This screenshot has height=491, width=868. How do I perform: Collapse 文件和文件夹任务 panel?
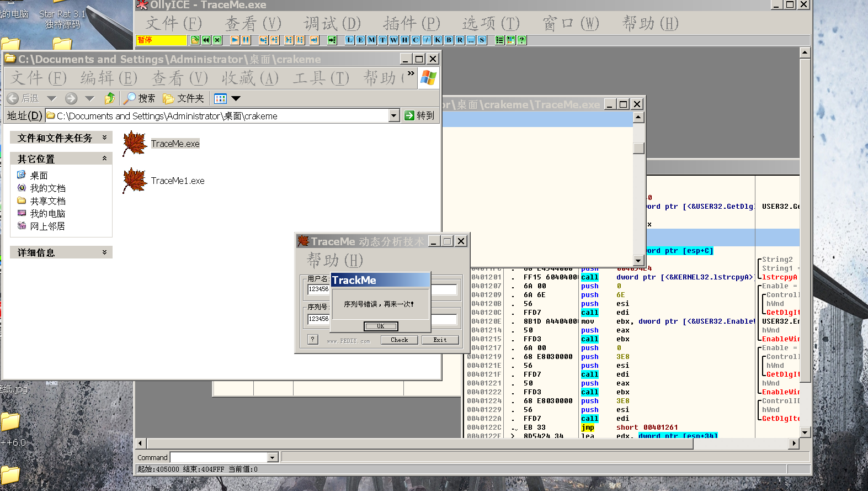pos(104,138)
